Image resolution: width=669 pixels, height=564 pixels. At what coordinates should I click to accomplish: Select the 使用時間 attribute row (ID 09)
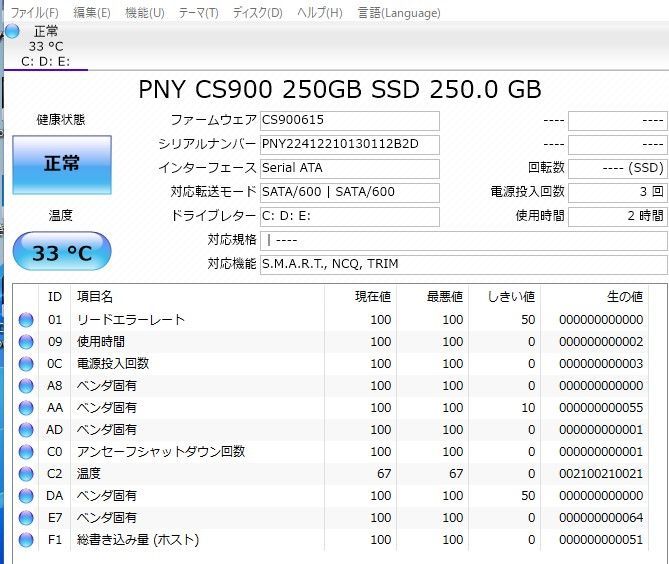tap(331, 342)
